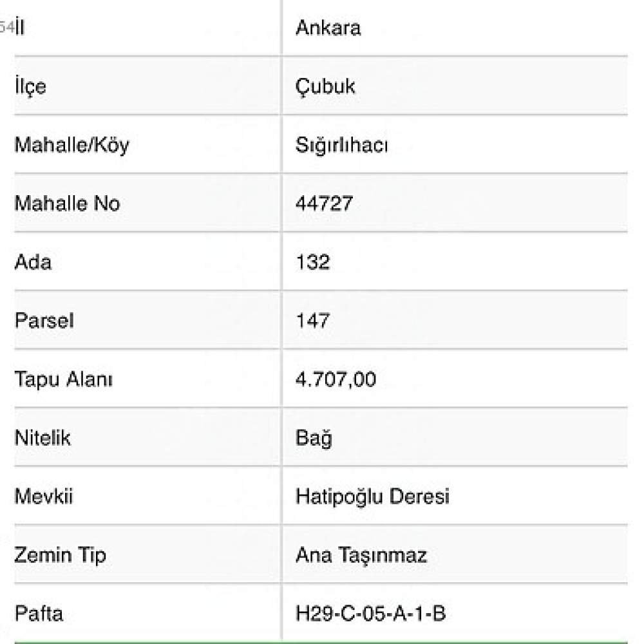Select Mahalle No value 44727
644x644 pixels.
325,204
